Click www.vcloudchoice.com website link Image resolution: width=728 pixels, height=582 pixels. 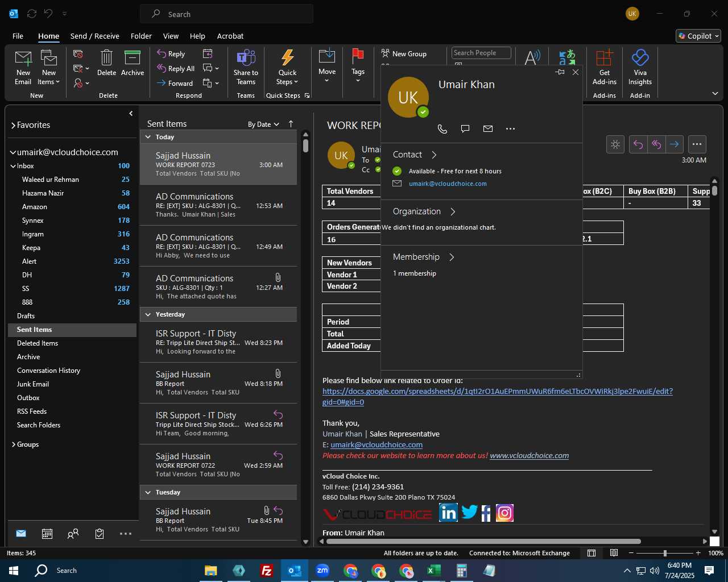point(530,455)
